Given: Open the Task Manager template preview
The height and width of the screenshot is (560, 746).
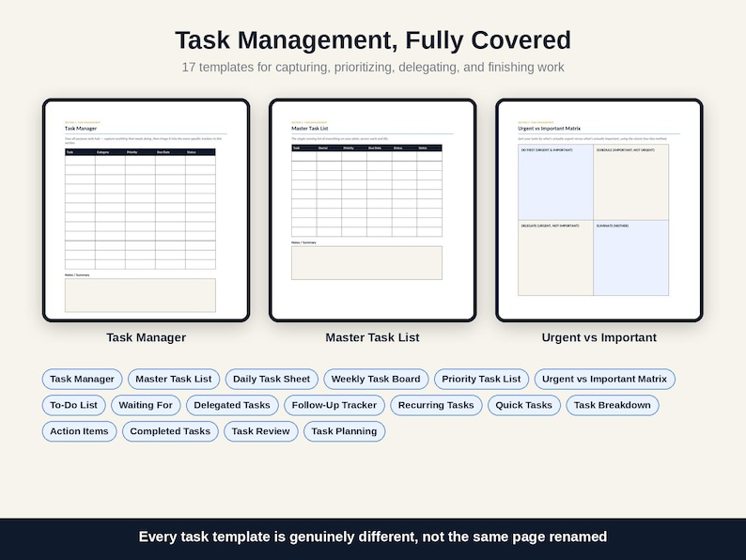Looking at the screenshot, I should [146, 210].
